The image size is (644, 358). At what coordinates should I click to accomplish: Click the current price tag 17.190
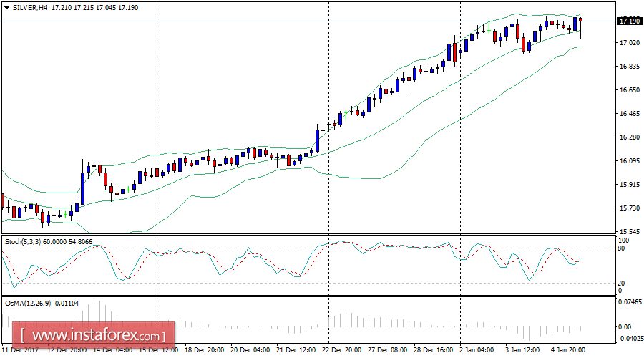tap(630, 21)
